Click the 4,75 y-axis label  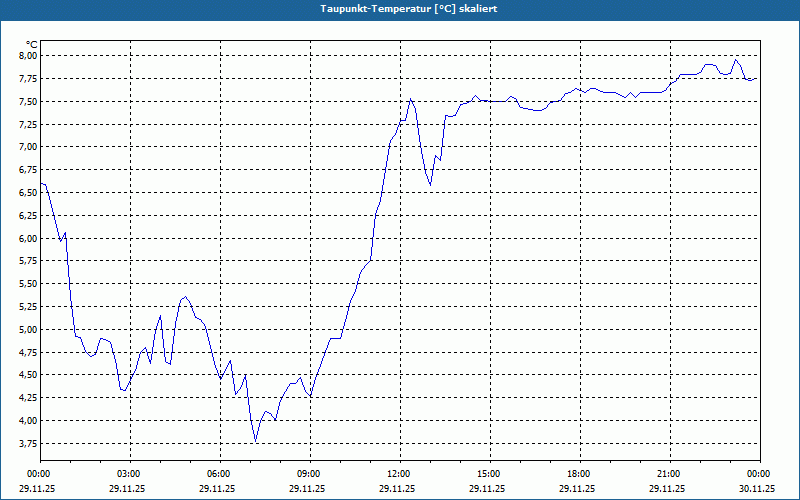(x=29, y=353)
